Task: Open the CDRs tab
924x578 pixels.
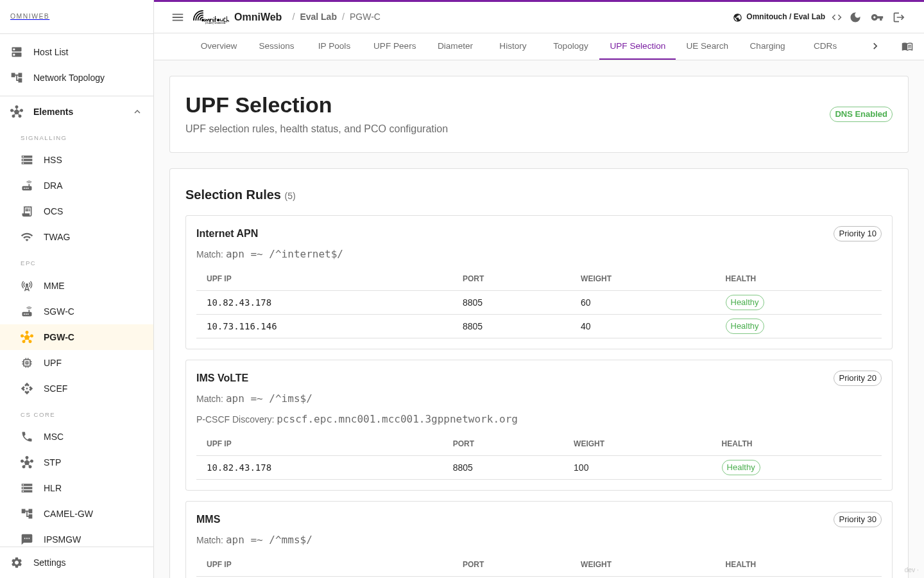Action: (825, 46)
